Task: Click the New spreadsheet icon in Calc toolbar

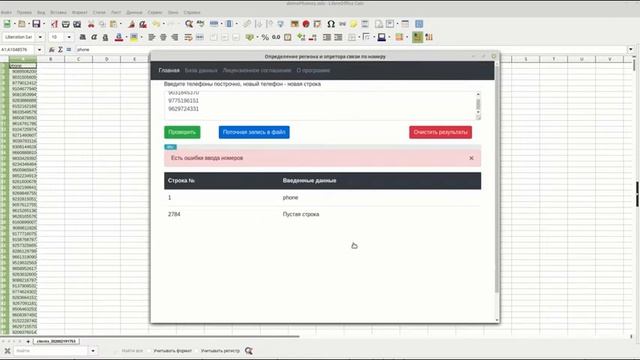Action: [x=7, y=24]
